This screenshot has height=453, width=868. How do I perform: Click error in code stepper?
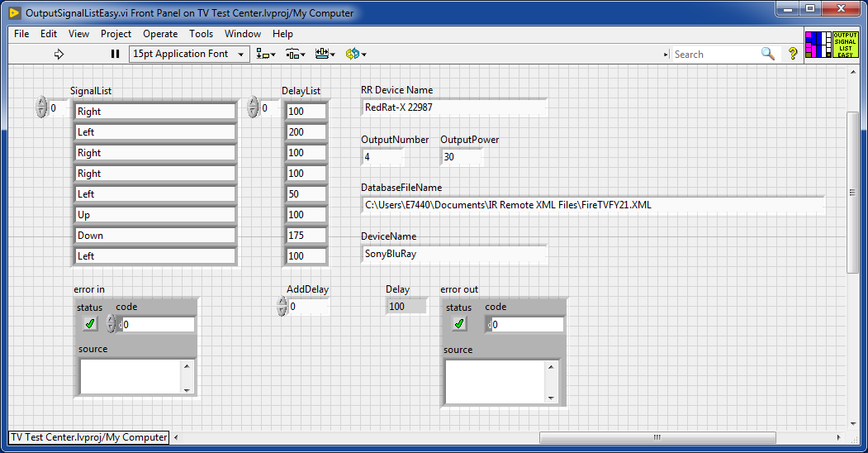tap(111, 324)
